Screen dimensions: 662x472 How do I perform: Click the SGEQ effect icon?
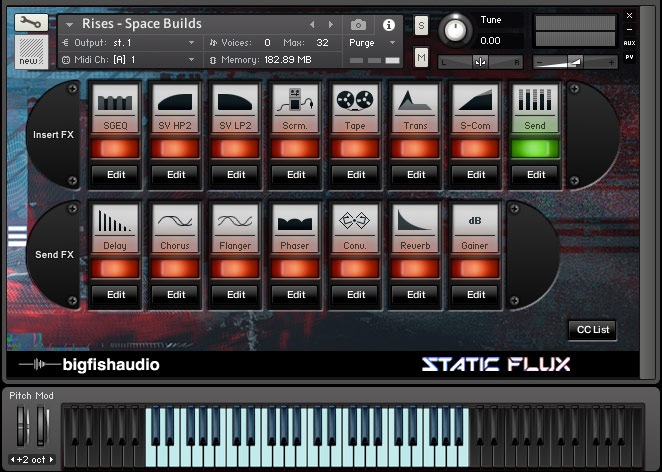(115, 102)
